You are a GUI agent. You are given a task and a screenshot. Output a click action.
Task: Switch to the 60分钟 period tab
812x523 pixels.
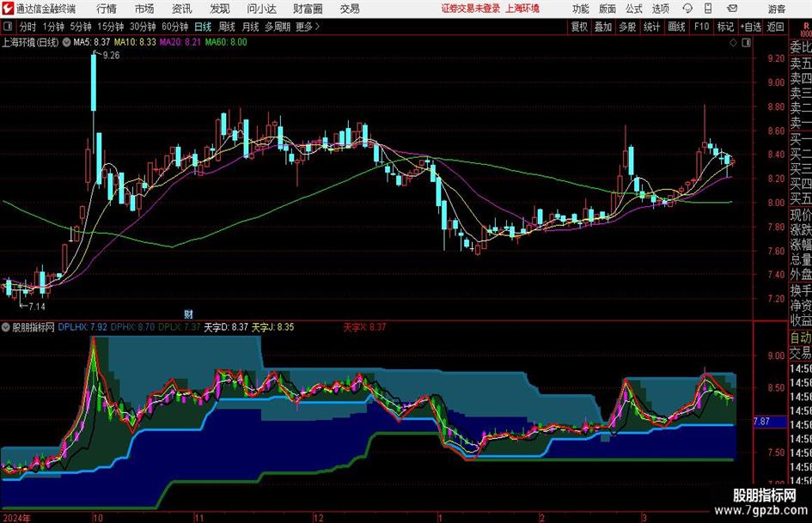[x=175, y=27]
